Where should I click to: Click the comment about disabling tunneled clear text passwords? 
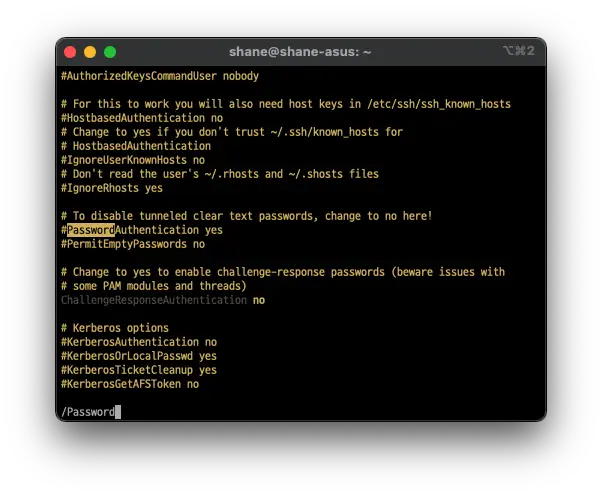point(246,216)
